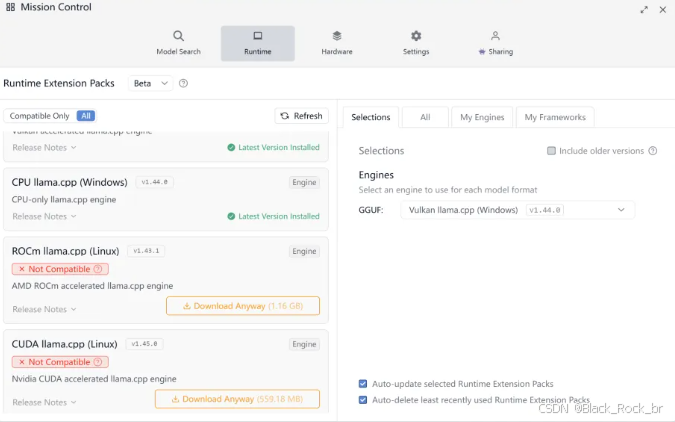Click the Model Search magnifier icon
Image resolution: width=675 pixels, height=422 pixels.
tap(178, 36)
